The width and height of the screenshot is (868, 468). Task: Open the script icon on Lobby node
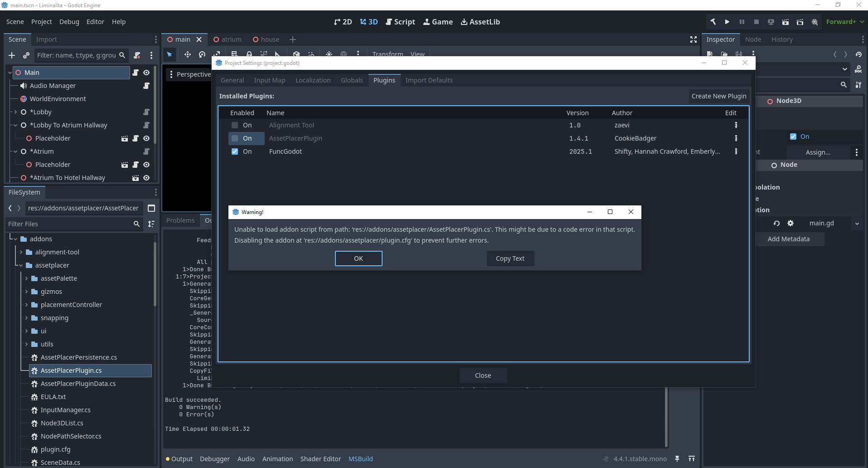[x=146, y=112]
